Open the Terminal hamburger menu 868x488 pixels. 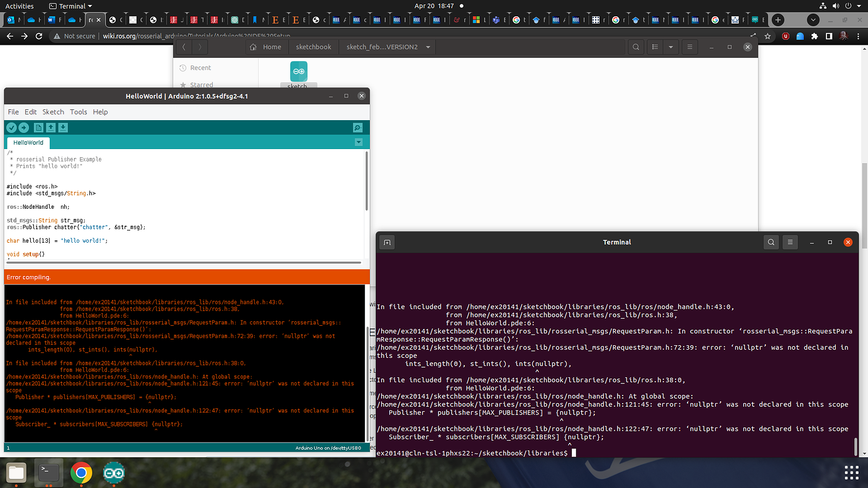click(791, 242)
